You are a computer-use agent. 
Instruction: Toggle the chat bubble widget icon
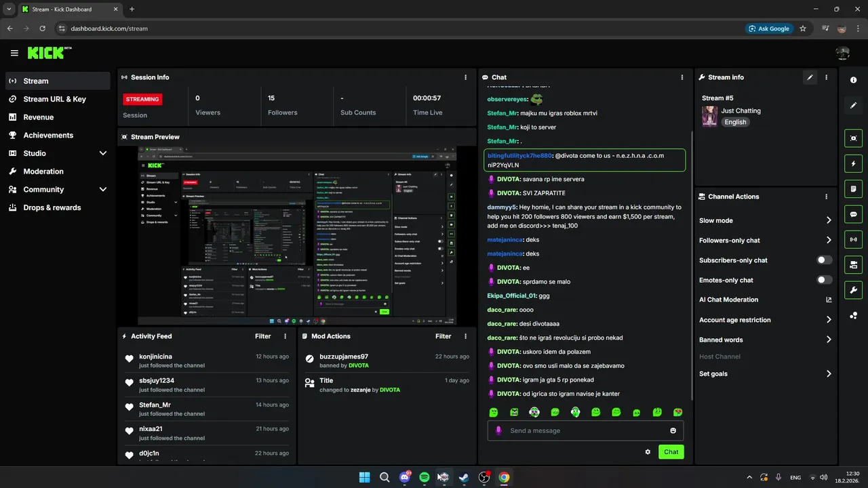tap(853, 214)
